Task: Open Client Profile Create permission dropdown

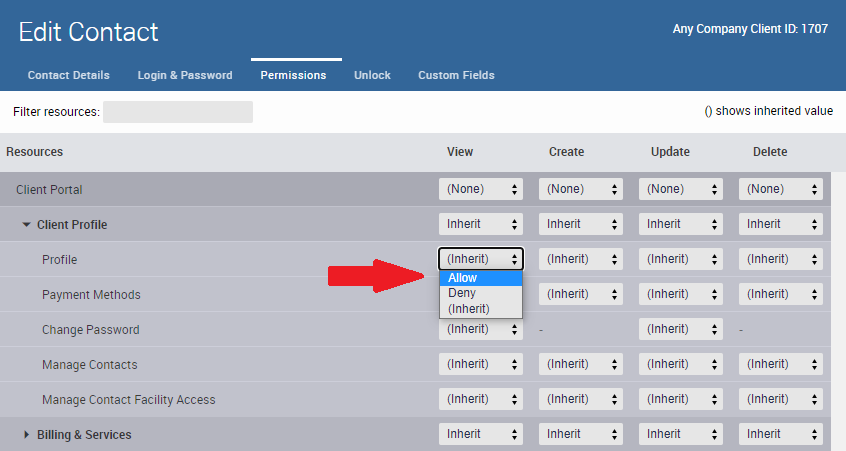Action: (x=581, y=224)
